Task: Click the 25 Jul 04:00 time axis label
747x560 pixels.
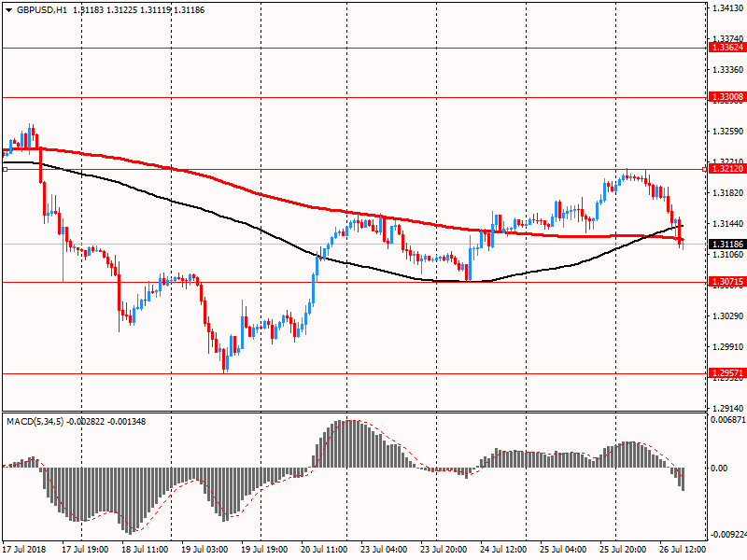Action: tap(563, 549)
